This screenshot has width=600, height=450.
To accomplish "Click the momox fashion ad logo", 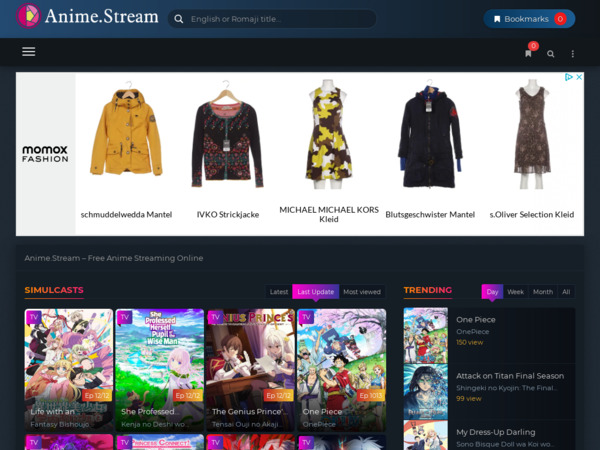I will 45,154.
